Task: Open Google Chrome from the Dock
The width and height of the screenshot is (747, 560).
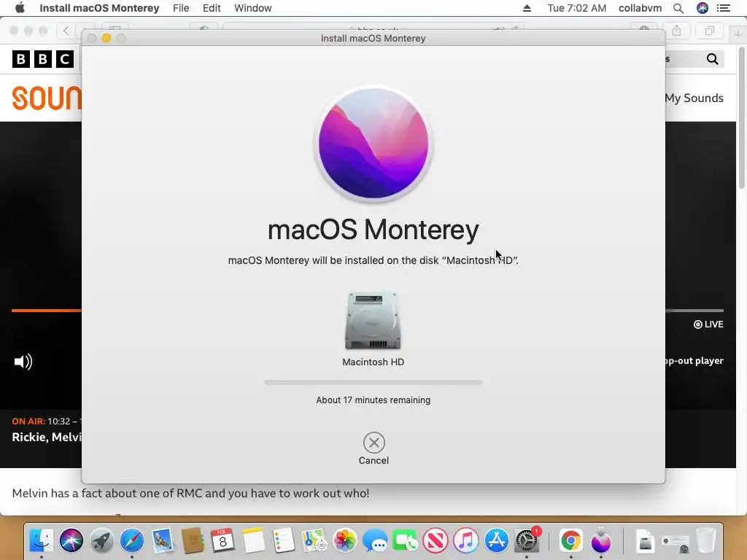Action: 570,540
